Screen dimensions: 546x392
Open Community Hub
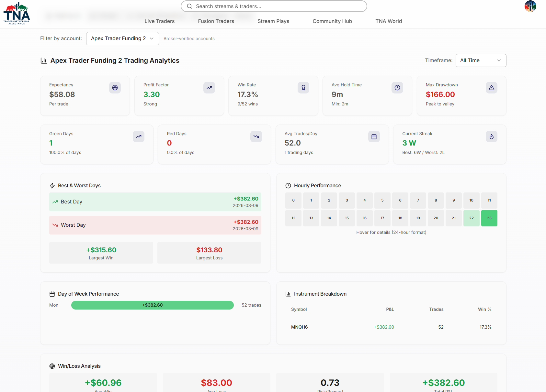click(x=332, y=21)
